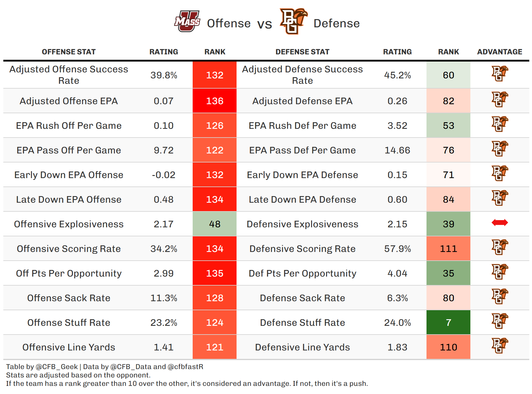Image resolution: width=532 pixels, height=394 pixels.
Task: Click the UMass logo in the title
Action: pyautogui.click(x=187, y=21)
